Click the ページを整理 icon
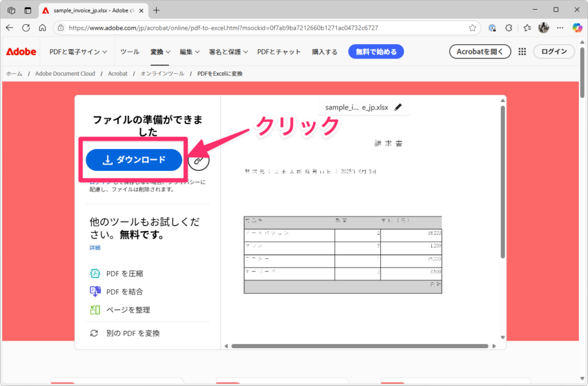The height and width of the screenshot is (386, 588). (95, 310)
